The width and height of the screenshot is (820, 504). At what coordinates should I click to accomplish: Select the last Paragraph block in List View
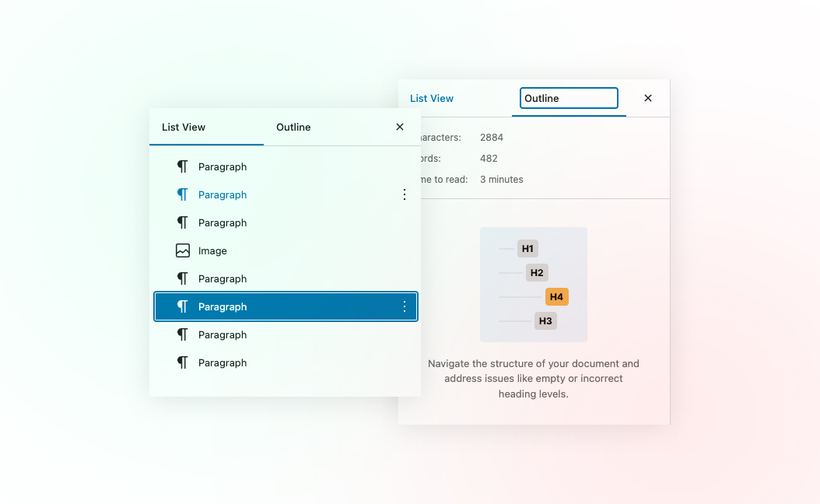[221, 362]
